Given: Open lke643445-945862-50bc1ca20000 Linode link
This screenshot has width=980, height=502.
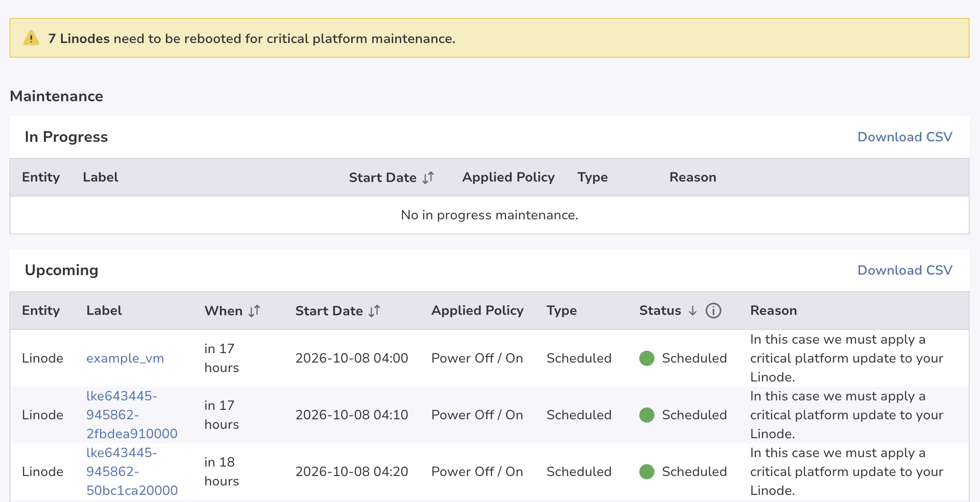Looking at the screenshot, I should [x=132, y=472].
